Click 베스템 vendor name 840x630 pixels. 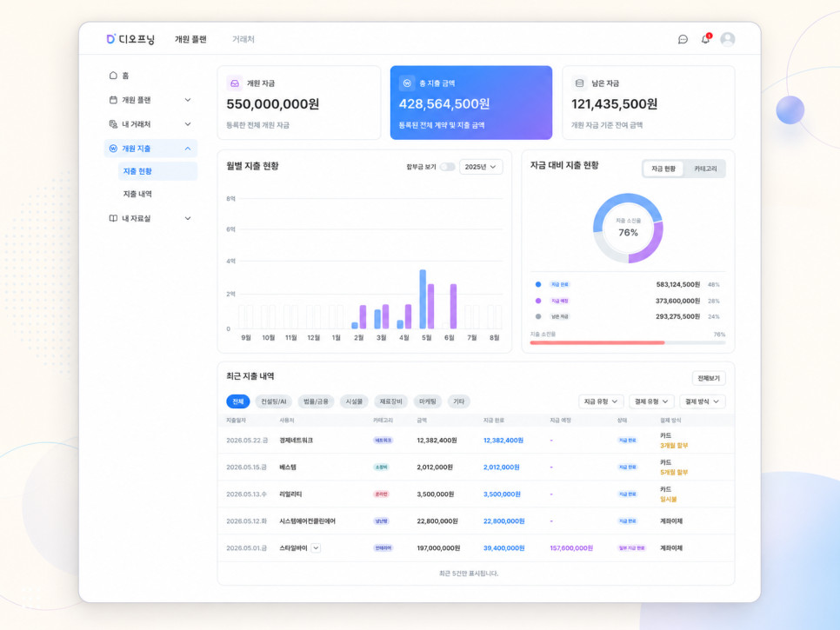[288, 467]
